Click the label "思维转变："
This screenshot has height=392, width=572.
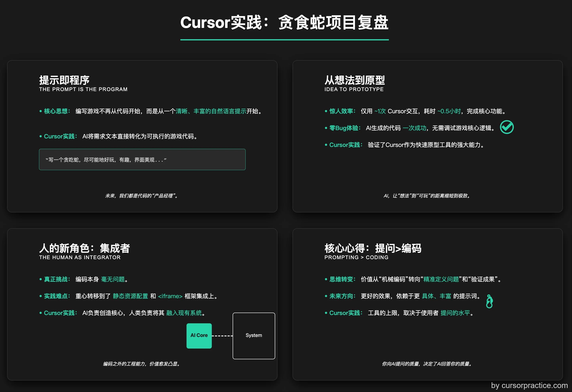pyautogui.click(x=343, y=279)
